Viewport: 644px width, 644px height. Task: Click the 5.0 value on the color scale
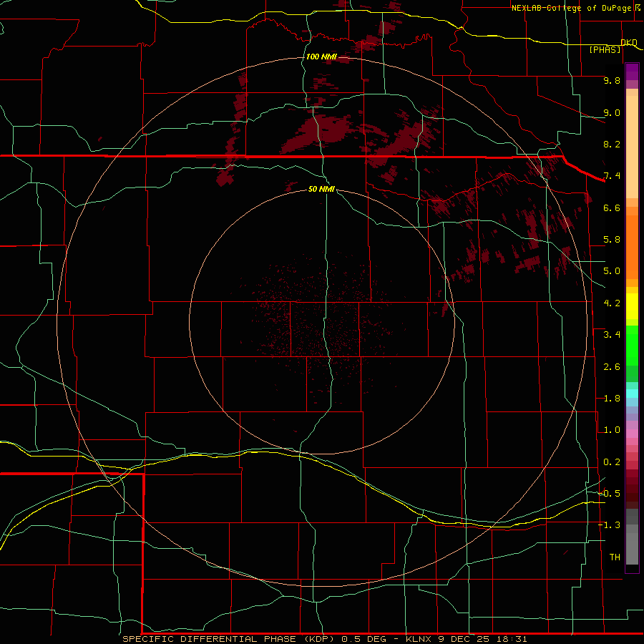(x=612, y=271)
